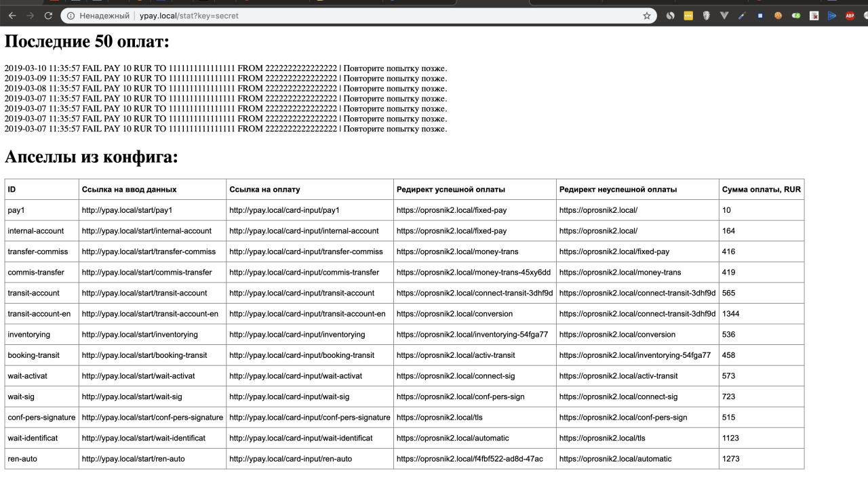Click the "wait-activat" ID cell
The width and height of the screenshot is (868, 490).
point(42,376)
